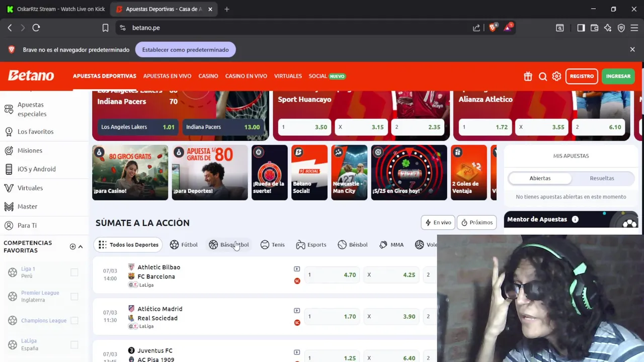This screenshot has height=362, width=644.
Task: Click the live stream icon for Athletic Bilbao match
Action: click(x=297, y=269)
